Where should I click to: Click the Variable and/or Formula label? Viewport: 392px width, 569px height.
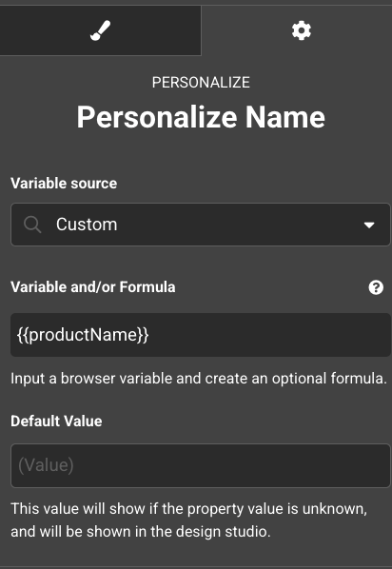tap(93, 287)
